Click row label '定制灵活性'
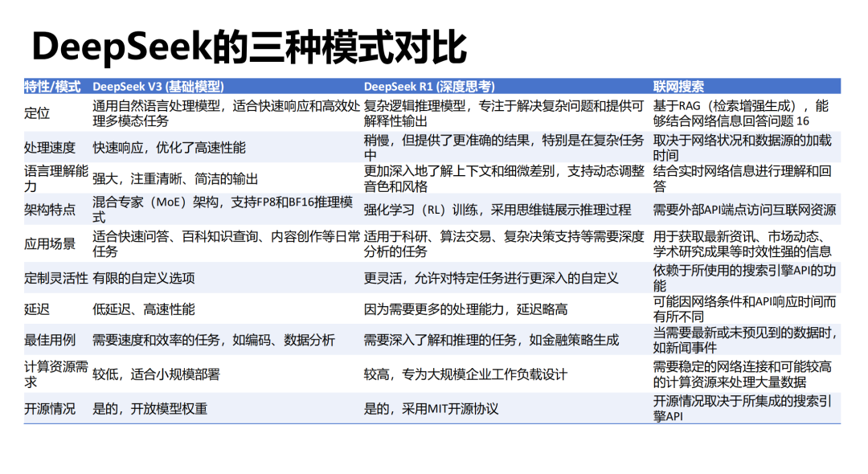This screenshot has width=868, height=474. tap(56, 278)
